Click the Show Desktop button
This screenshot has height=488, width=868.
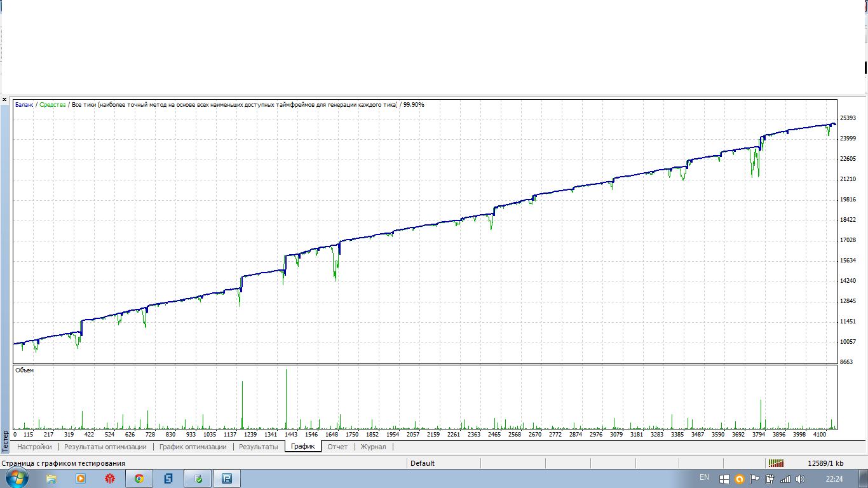tap(864, 478)
